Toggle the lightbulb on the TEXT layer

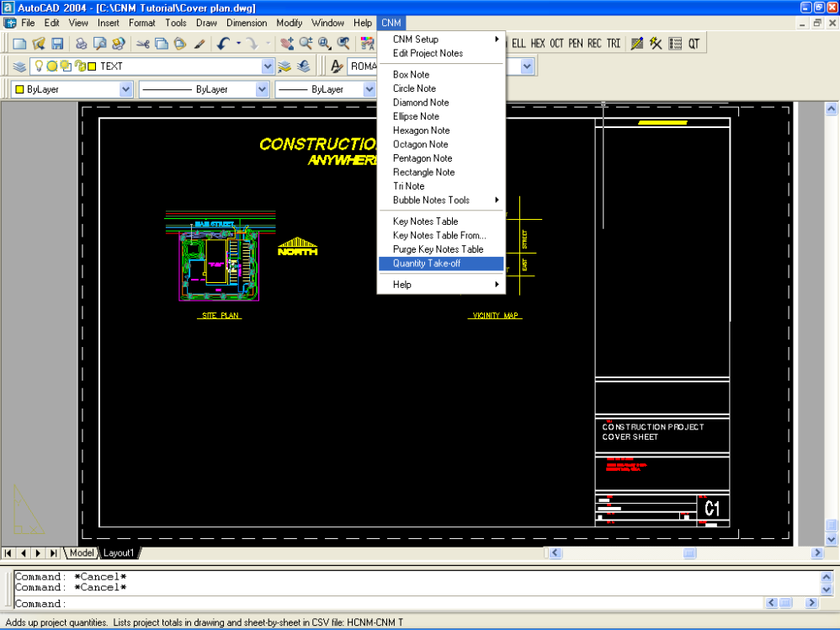(x=39, y=66)
